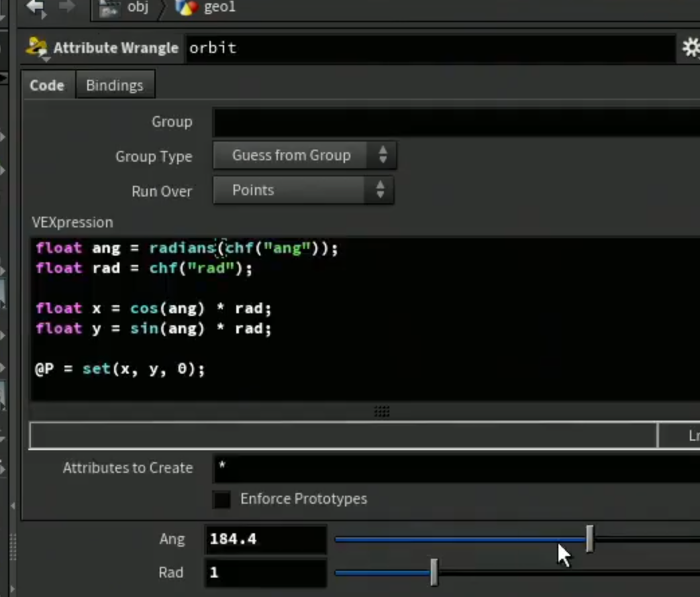Viewport: 700px width, 597px height.
Task: Switch to the Bindings tab
Action: point(115,85)
